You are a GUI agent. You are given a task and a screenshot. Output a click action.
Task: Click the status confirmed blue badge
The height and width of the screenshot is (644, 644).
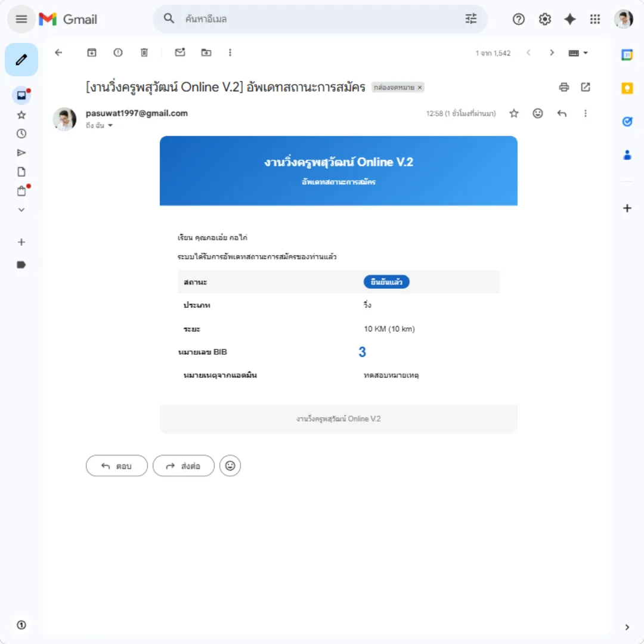(x=386, y=281)
